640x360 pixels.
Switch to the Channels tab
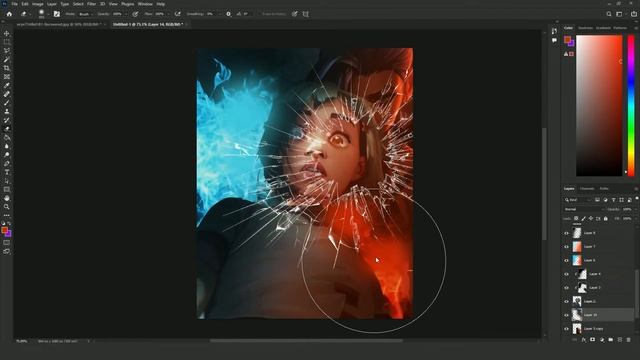[x=587, y=189]
